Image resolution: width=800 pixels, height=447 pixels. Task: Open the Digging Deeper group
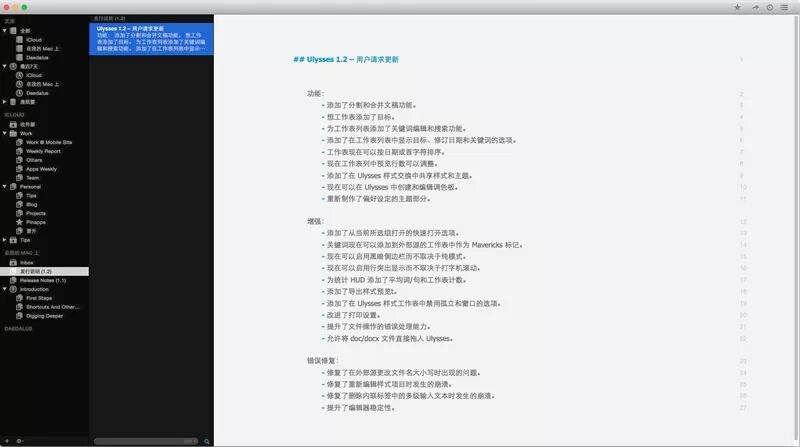click(x=44, y=316)
